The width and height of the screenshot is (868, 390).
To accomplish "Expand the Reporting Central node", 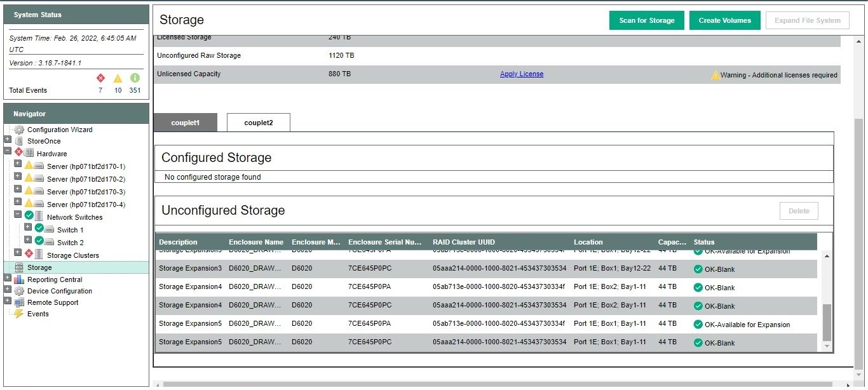I will tap(8, 278).
